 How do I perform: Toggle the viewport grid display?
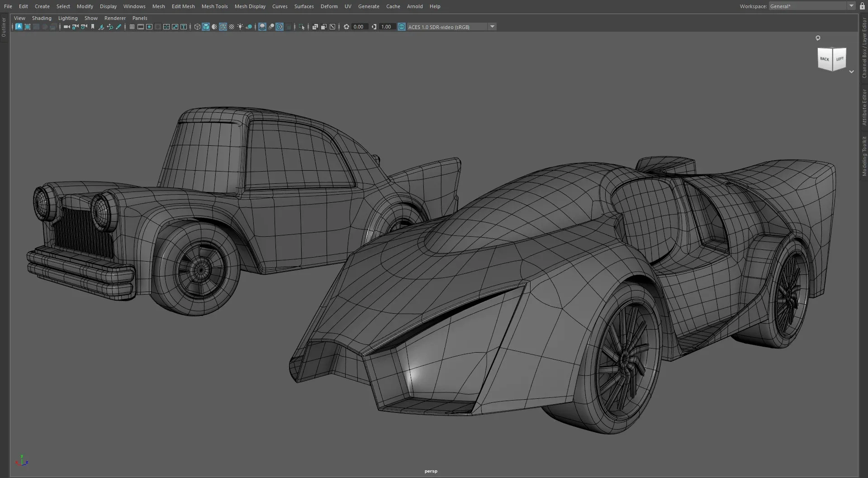132,27
